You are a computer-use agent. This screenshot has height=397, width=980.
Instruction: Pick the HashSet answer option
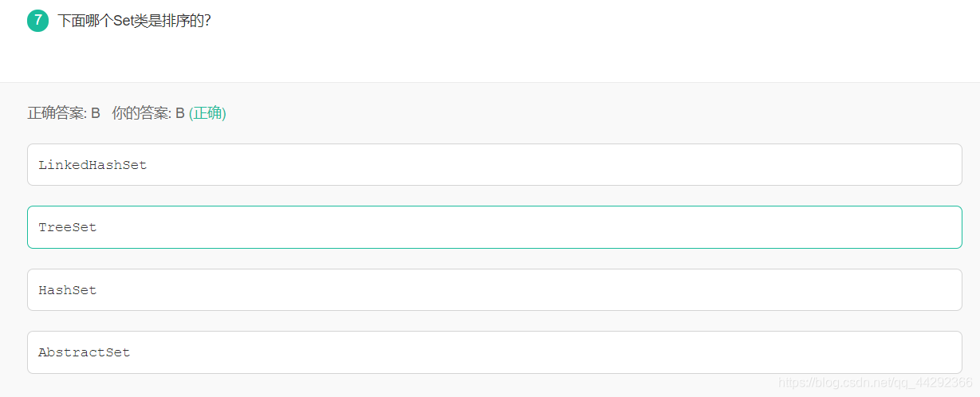(494, 290)
